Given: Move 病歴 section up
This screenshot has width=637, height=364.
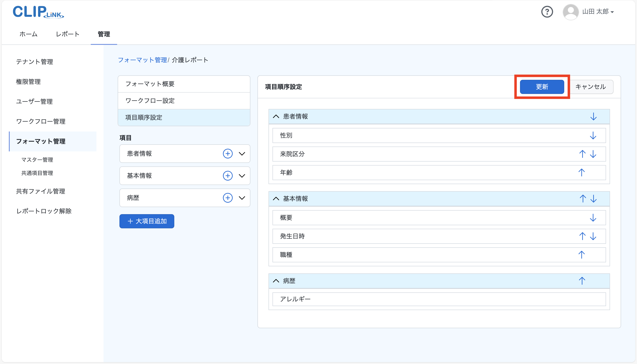Looking at the screenshot, I should (x=582, y=281).
